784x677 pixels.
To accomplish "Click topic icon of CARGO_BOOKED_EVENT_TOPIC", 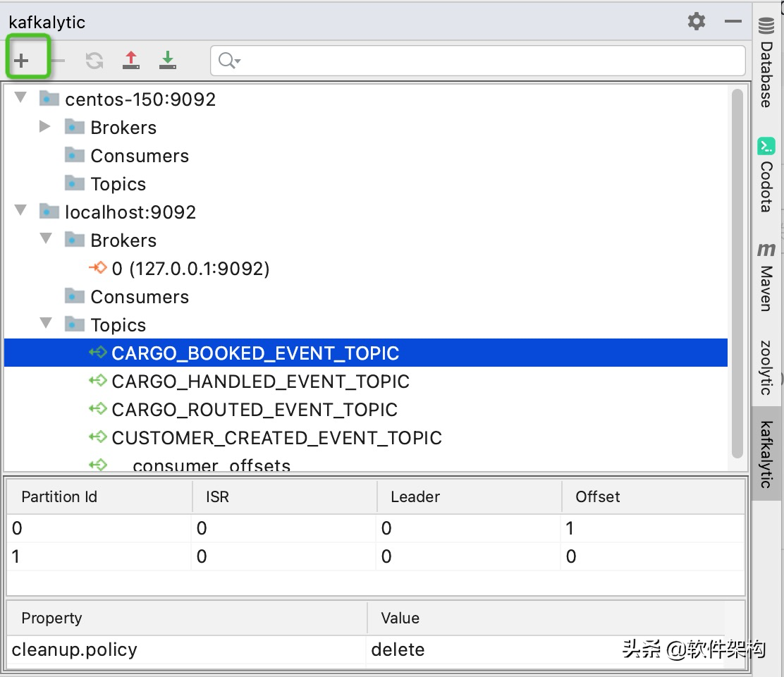I will (x=98, y=353).
